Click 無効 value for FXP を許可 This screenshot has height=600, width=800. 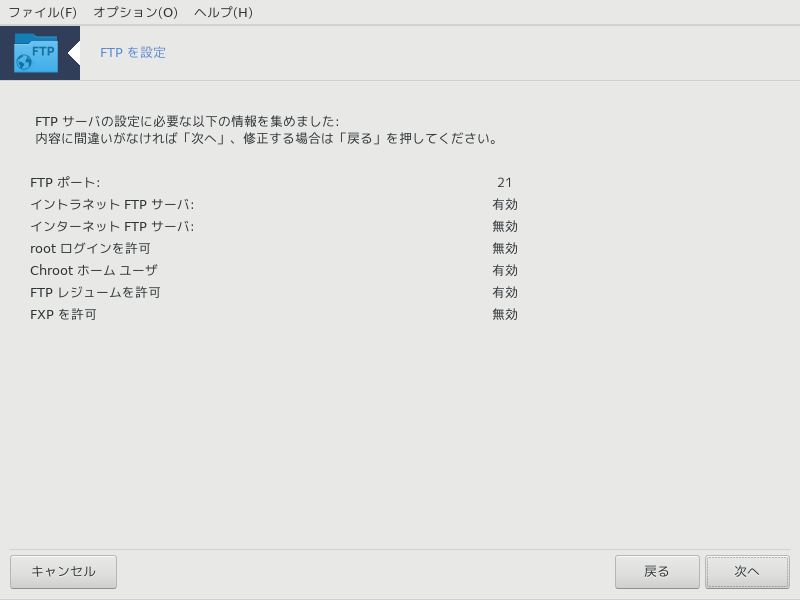505,314
